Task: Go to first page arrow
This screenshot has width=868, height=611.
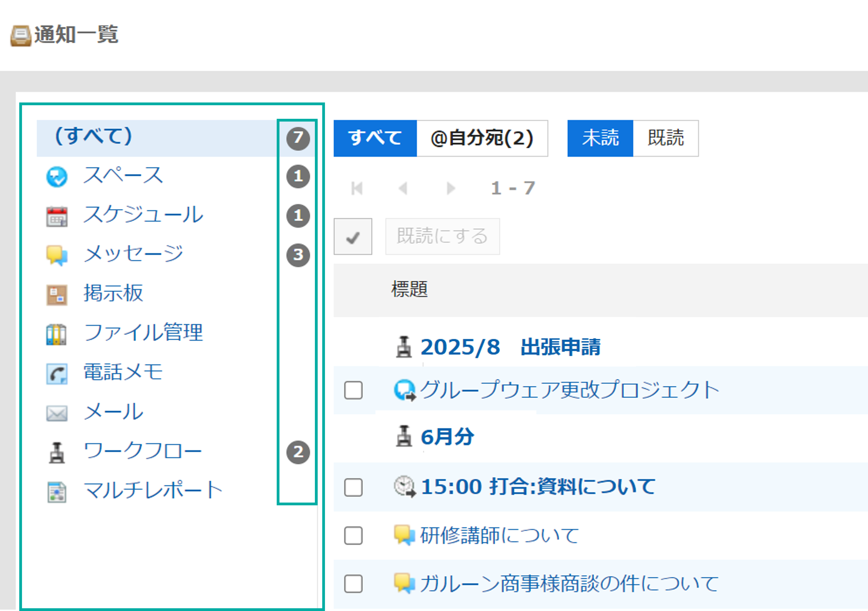Action: (x=357, y=188)
